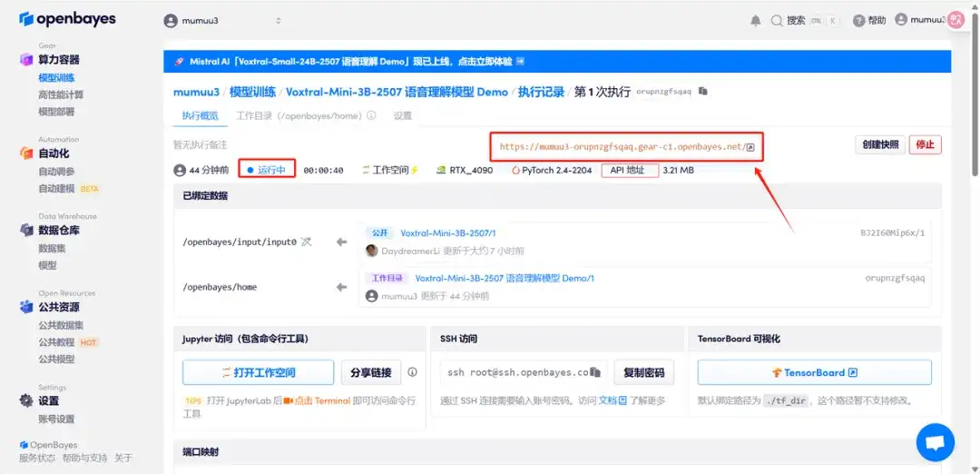
Task: Open 模型 under 数据仓库
Action: (47, 265)
